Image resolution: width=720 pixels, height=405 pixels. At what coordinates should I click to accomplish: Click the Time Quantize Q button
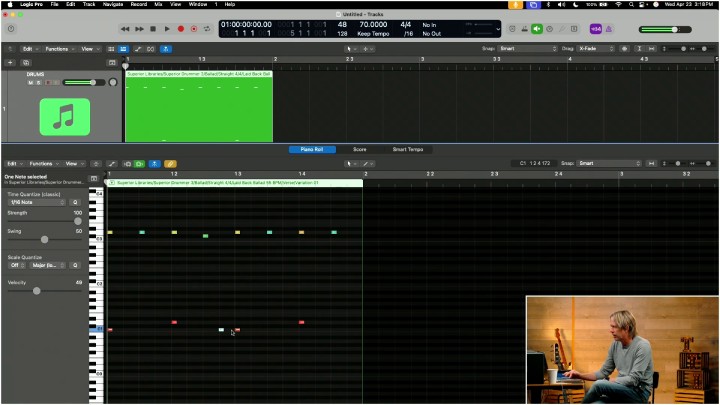(75, 202)
